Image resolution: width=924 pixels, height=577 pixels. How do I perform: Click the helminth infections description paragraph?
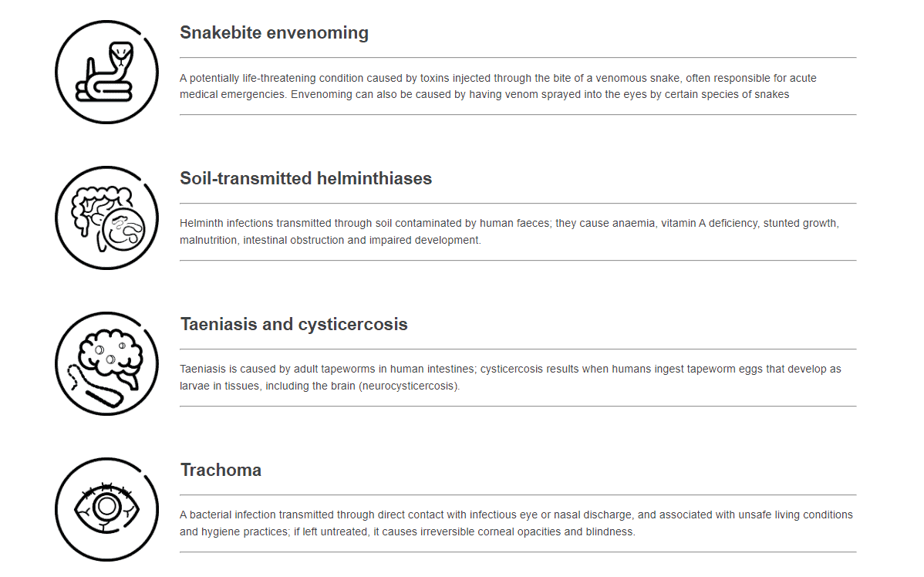509,231
